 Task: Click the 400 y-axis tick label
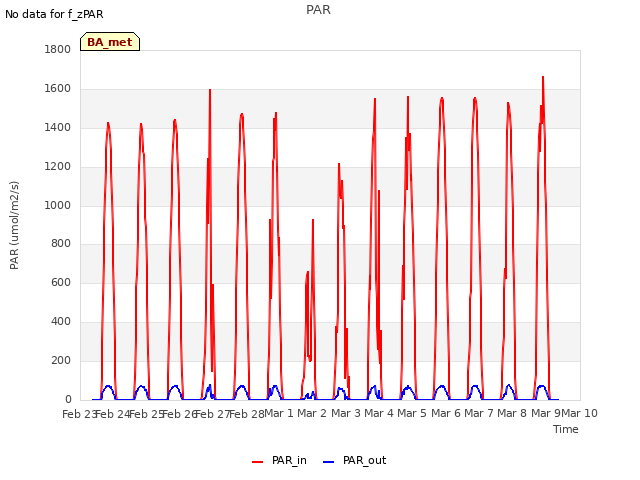click(61, 322)
